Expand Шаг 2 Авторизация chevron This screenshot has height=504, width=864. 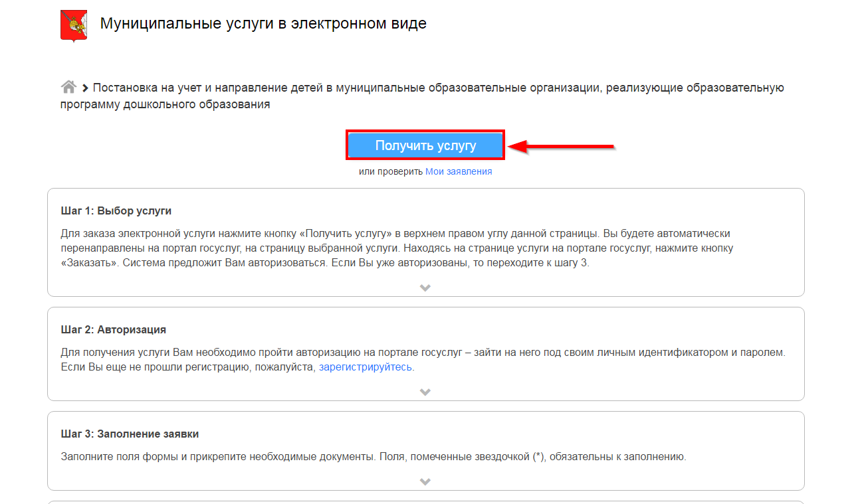(425, 392)
